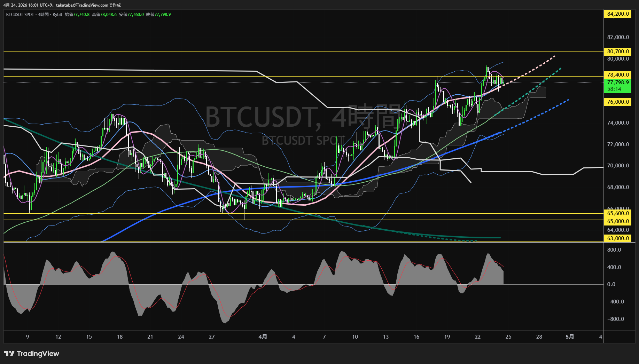Screen dimensions: 639x364
Task: Click the date label 7 on time axis
Action: point(324,337)
